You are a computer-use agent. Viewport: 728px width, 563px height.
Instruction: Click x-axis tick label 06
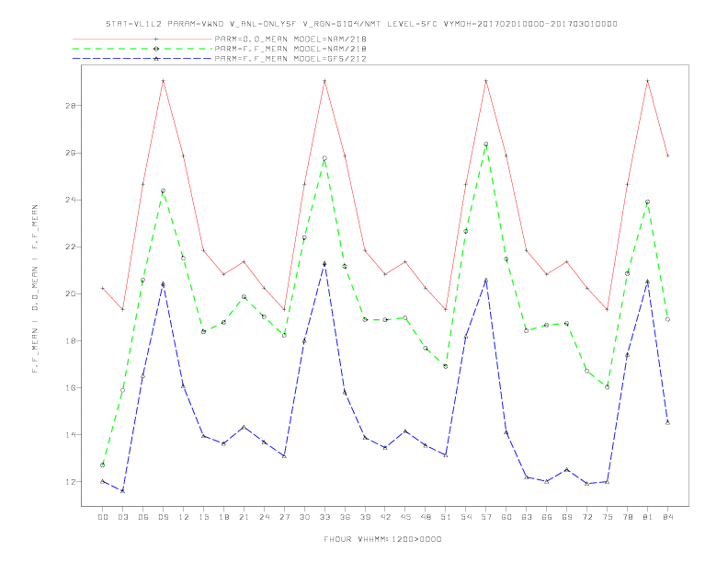coord(143,517)
